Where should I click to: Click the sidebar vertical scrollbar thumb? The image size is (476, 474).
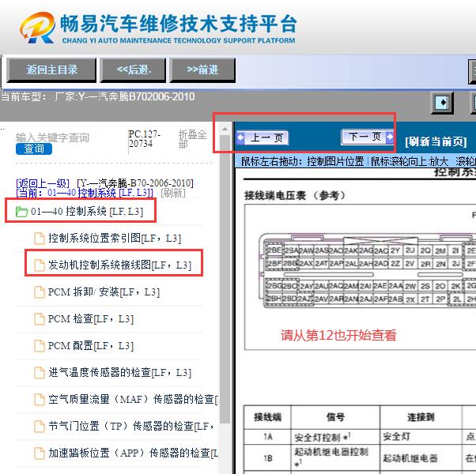(225, 279)
